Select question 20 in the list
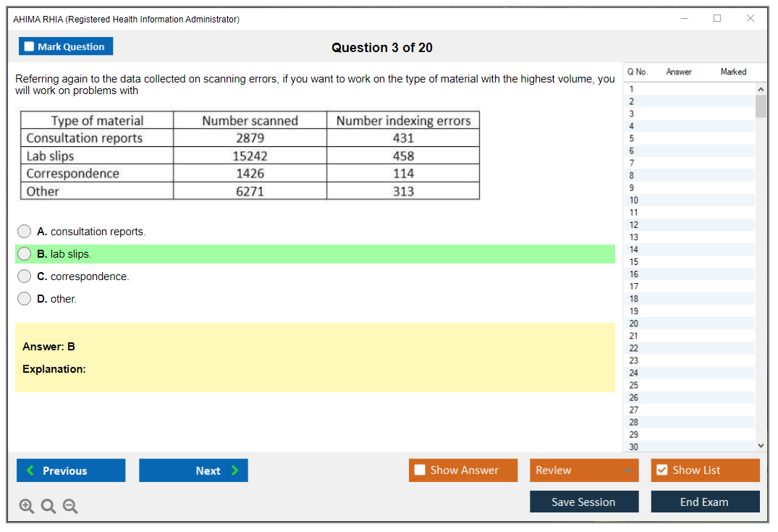The image size is (778, 532). click(634, 324)
